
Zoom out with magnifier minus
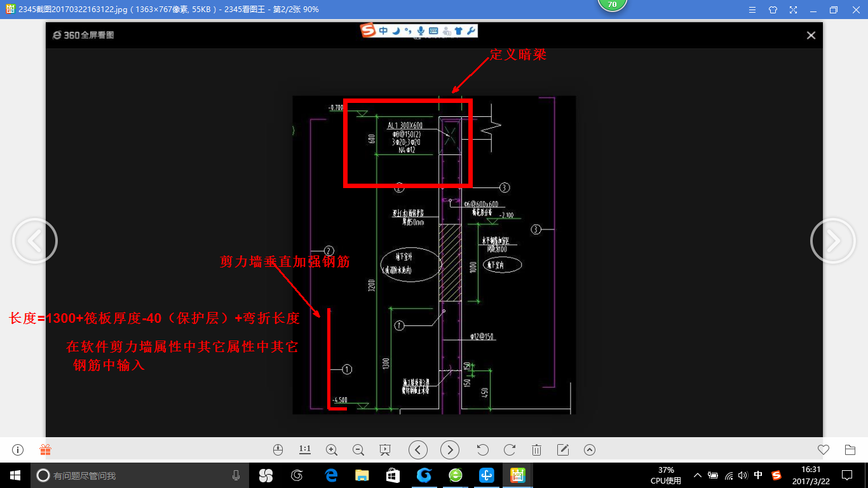(x=358, y=450)
